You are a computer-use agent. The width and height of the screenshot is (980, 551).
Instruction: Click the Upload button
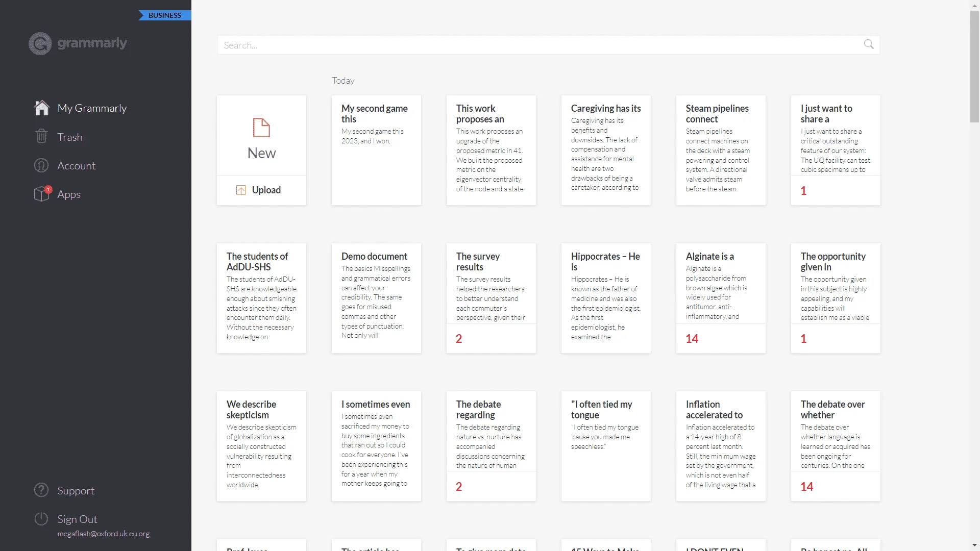click(x=261, y=190)
